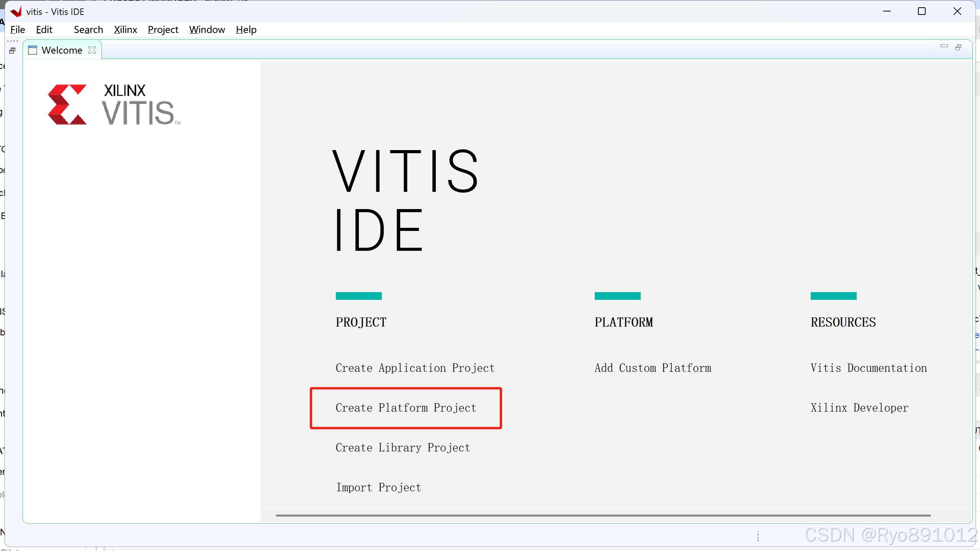Click the Xilinx Vitis logo
This screenshot has height=551, width=980.
click(114, 105)
